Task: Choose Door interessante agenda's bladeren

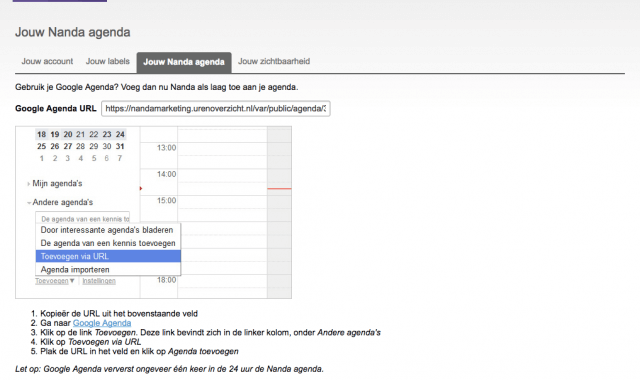Action: pos(108,230)
